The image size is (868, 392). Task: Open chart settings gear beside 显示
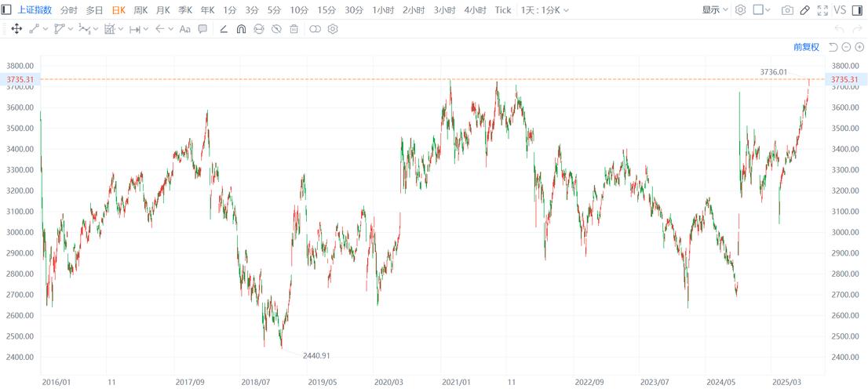(x=740, y=10)
